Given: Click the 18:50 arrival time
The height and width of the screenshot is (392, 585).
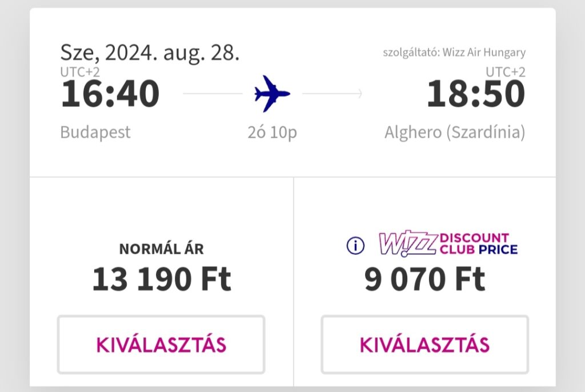Looking at the screenshot, I should [x=476, y=94].
